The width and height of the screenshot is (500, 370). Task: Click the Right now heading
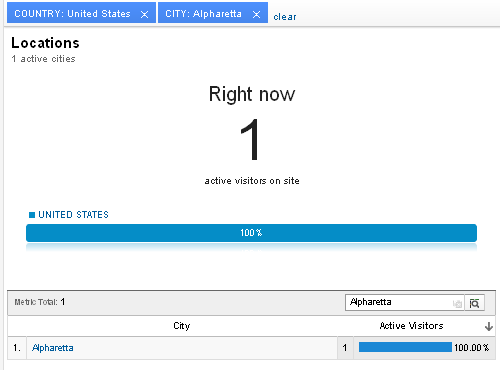click(x=252, y=94)
